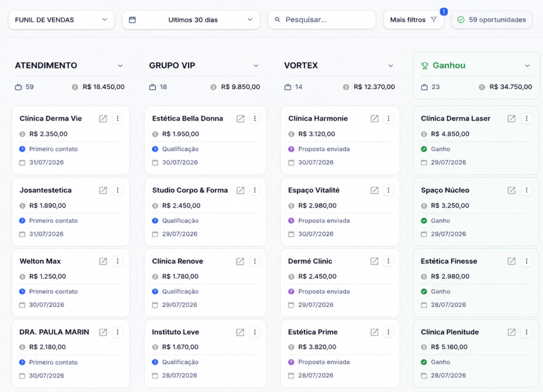
Task: Click the filter count badge showing 1
Action: pos(444,11)
